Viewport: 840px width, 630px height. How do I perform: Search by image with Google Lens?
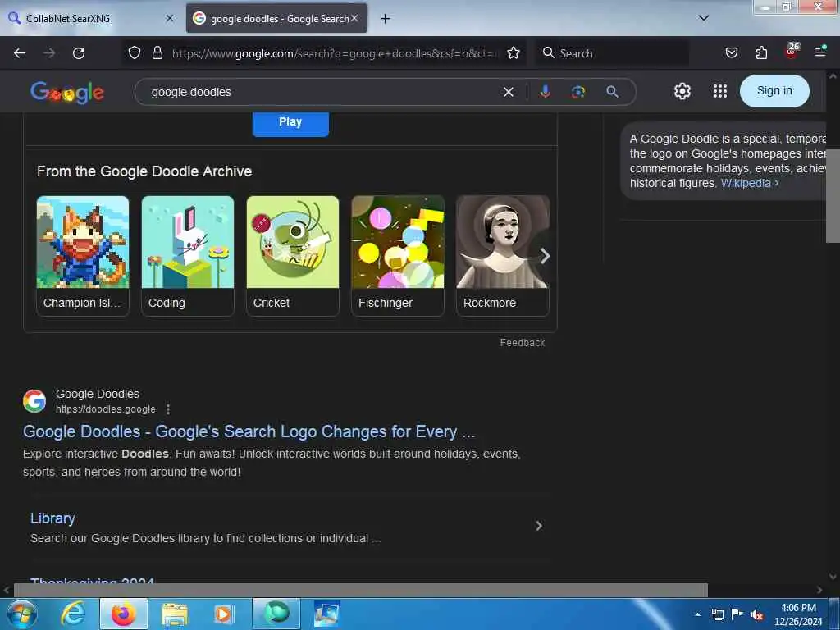[578, 92]
